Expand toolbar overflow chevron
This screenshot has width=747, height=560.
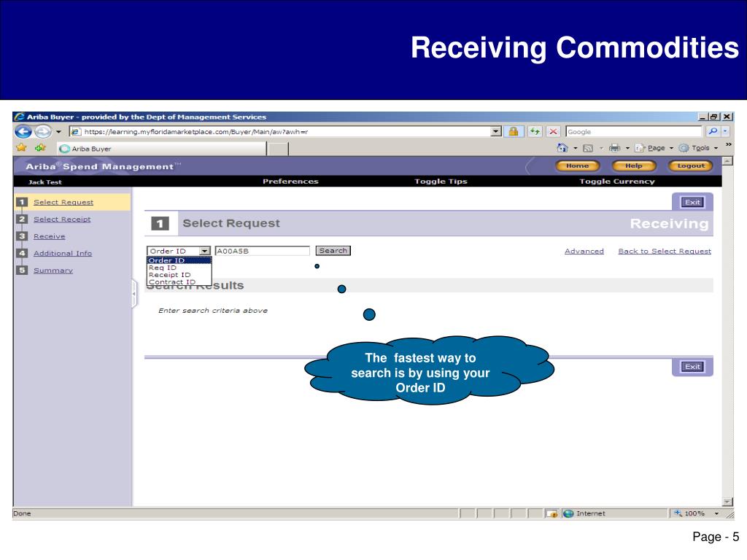pos(729,144)
